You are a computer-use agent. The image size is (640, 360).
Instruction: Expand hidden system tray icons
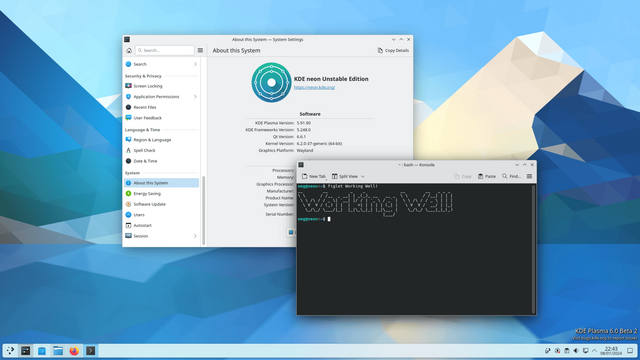tap(595, 351)
